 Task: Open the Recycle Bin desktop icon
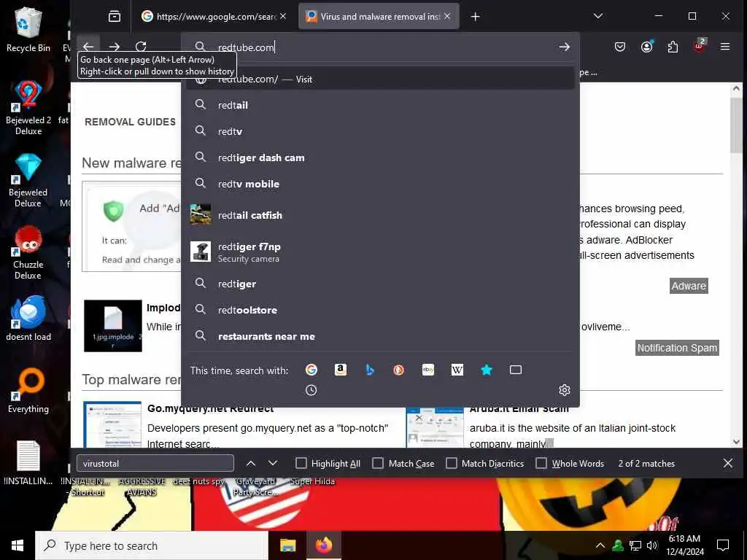[x=28, y=29]
